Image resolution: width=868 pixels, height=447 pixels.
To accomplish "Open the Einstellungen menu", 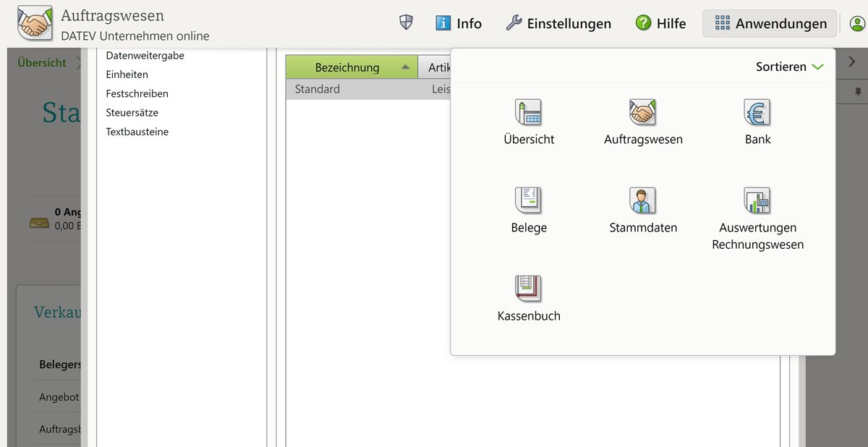I will [x=558, y=22].
